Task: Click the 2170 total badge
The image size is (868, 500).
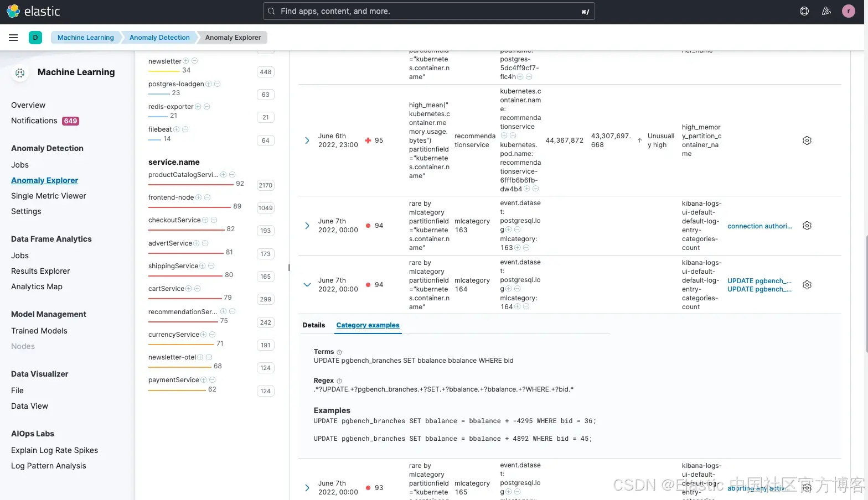Action: click(x=266, y=185)
